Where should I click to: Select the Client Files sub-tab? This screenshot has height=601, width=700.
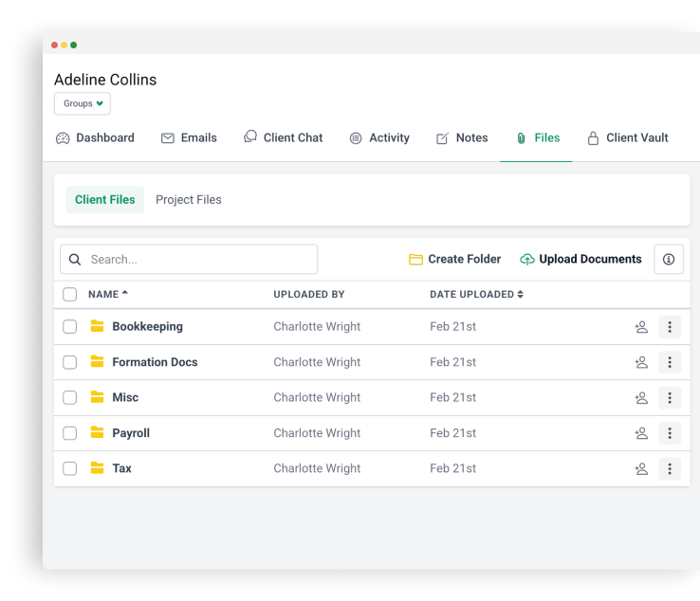(105, 199)
